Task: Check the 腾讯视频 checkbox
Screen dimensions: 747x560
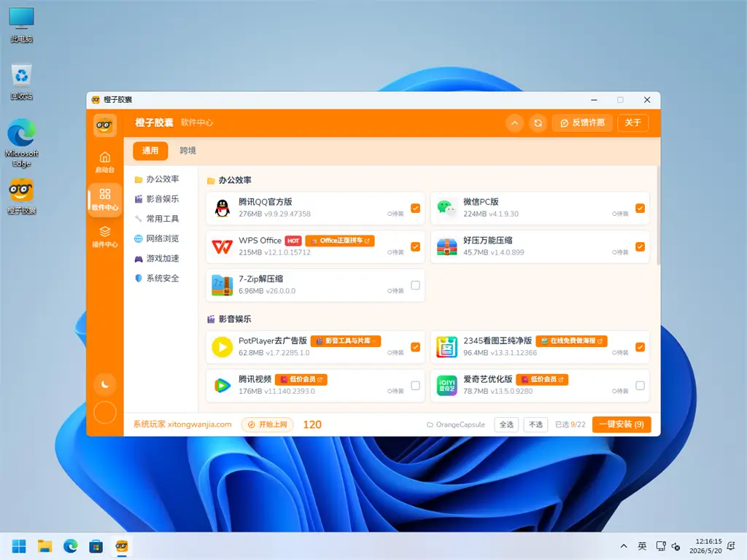Action: [x=415, y=386]
